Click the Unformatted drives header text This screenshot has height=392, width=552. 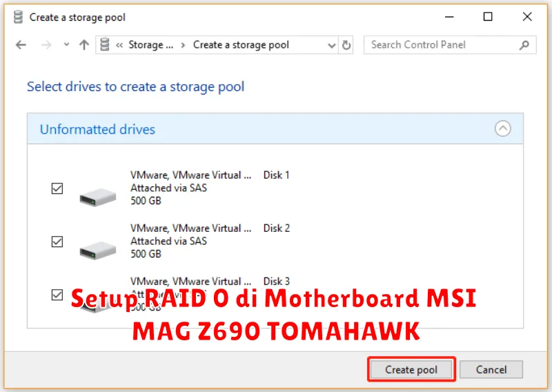click(97, 129)
